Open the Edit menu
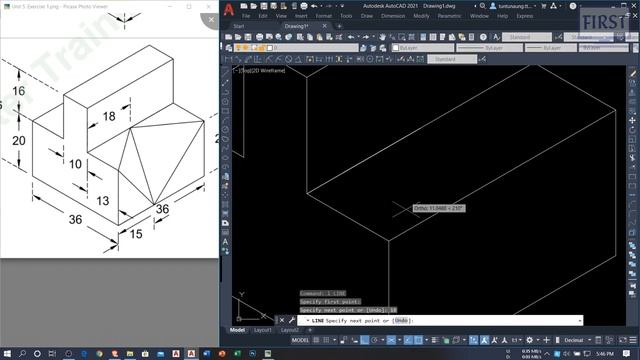640x360 pixels. tap(263, 16)
